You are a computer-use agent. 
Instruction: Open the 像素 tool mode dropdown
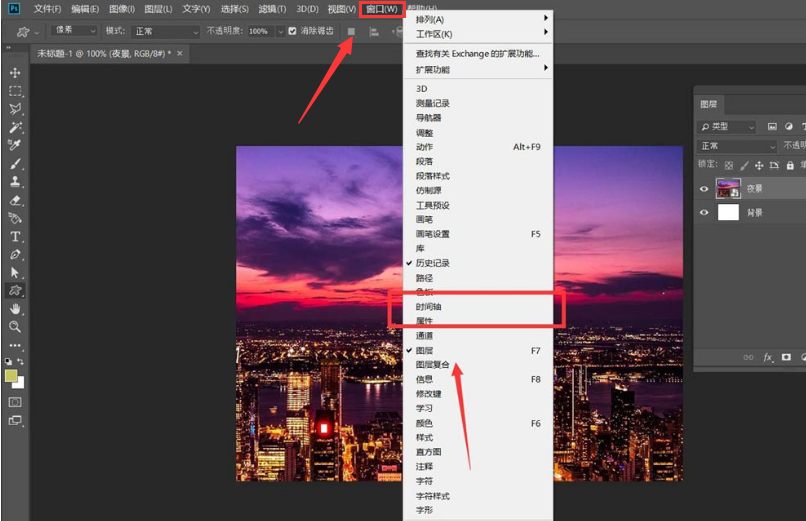pos(74,31)
